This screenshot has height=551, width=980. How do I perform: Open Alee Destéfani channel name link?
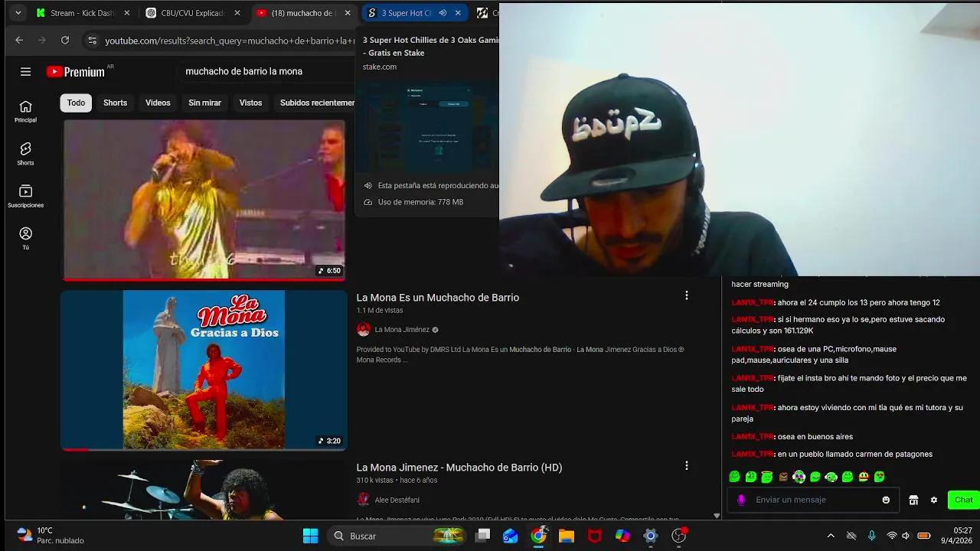click(397, 500)
